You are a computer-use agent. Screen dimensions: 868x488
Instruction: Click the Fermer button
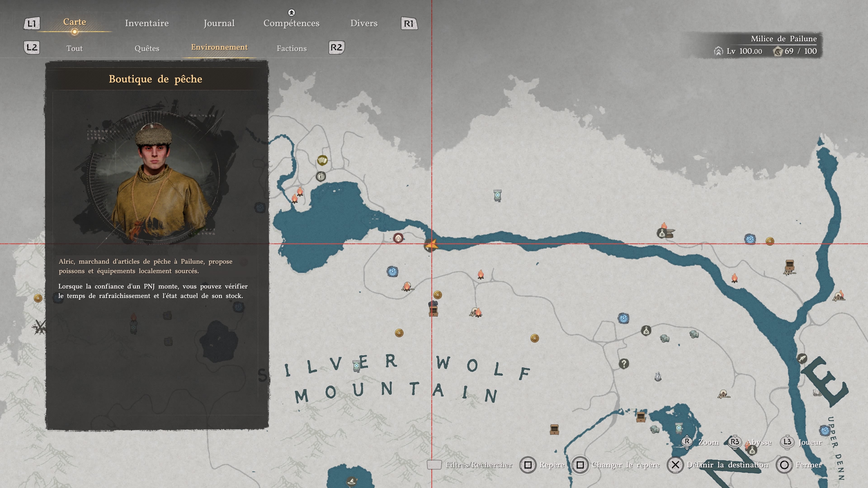click(x=784, y=465)
